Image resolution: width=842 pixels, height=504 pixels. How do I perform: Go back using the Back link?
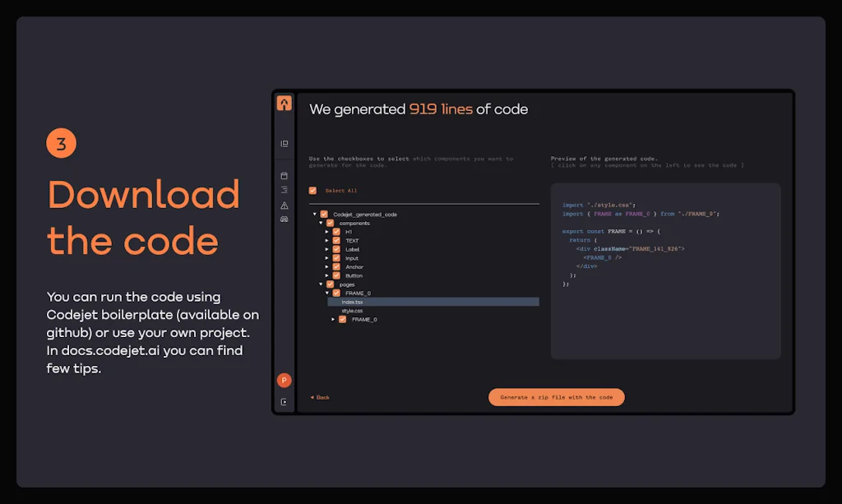[x=319, y=397]
